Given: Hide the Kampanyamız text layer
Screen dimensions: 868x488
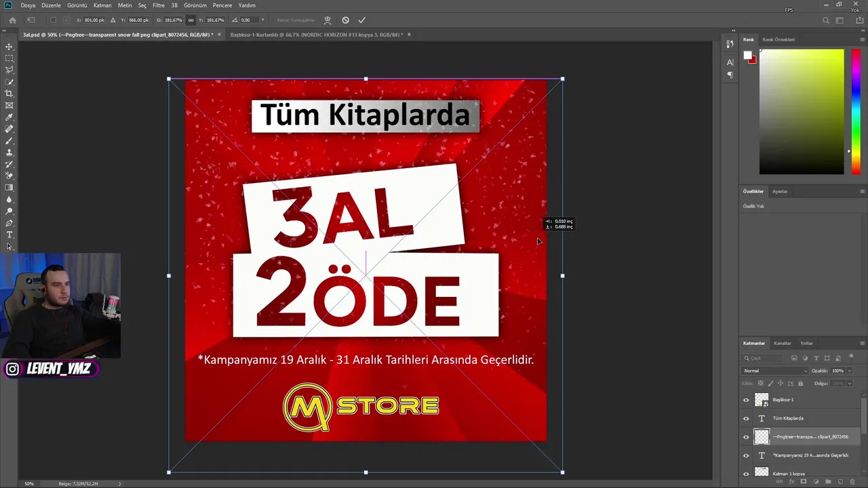Looking at the screenshot, I should [x=746, y=455].
